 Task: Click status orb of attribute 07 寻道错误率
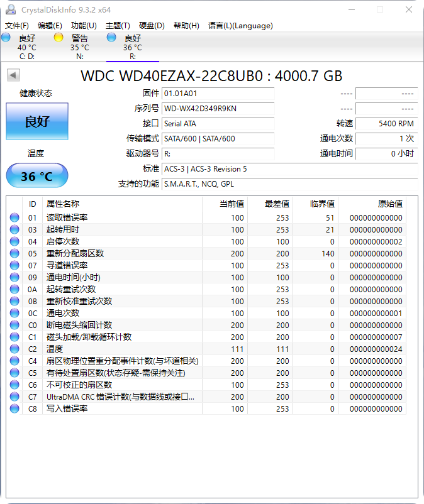[14, 265]
